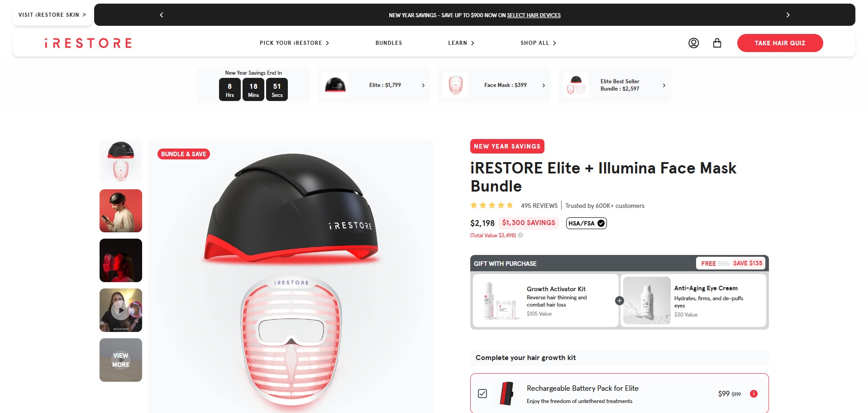Open the 495 Reviews link

(539, 206)
